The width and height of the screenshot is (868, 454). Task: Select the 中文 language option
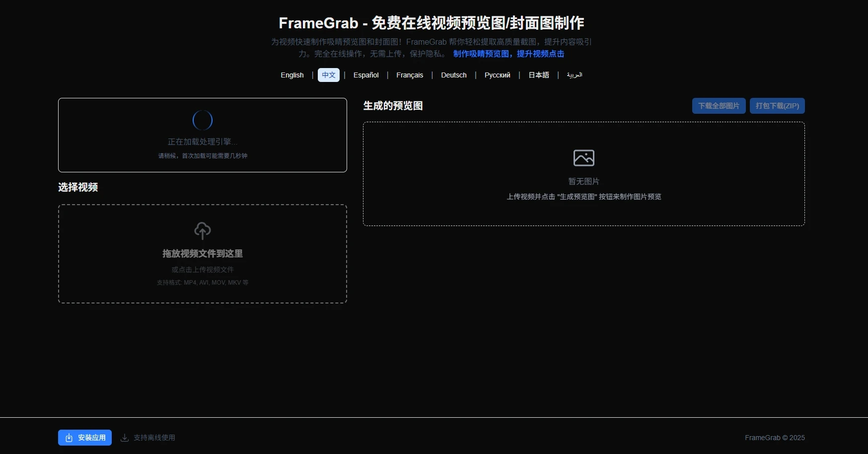coord(329,75)
